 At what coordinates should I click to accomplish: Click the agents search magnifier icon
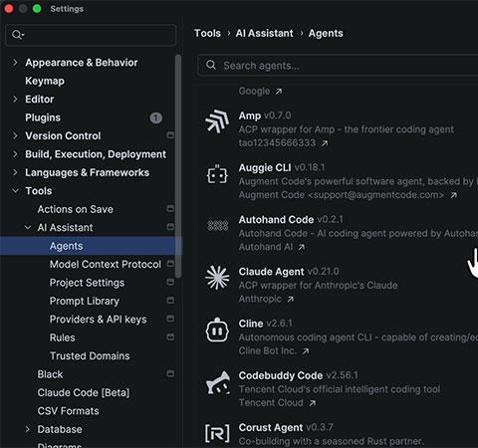[211, 65]
